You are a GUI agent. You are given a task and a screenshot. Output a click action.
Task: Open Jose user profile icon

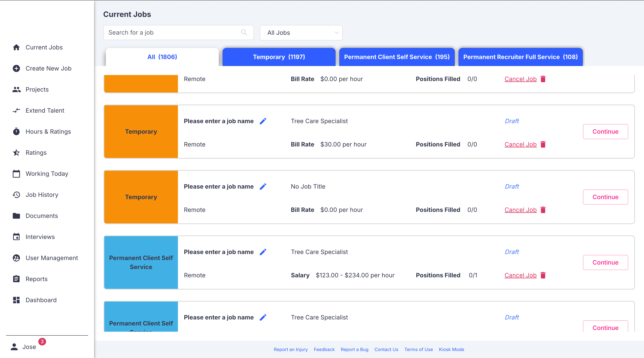click(x=14, y=347)
